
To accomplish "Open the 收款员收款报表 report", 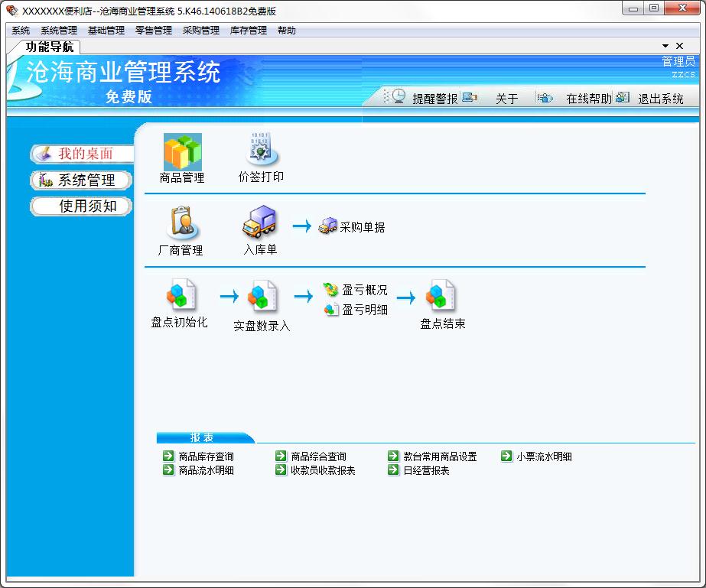I will click(x=324, y=470).
